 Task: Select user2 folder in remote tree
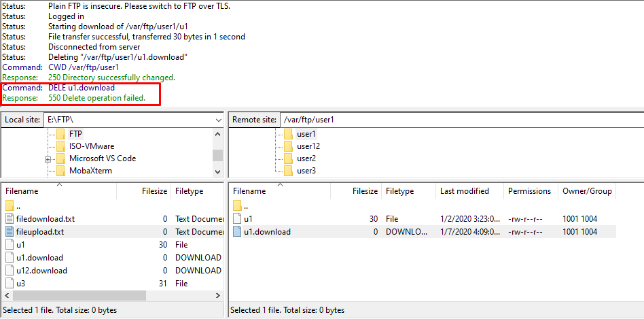tap(306, 158)
